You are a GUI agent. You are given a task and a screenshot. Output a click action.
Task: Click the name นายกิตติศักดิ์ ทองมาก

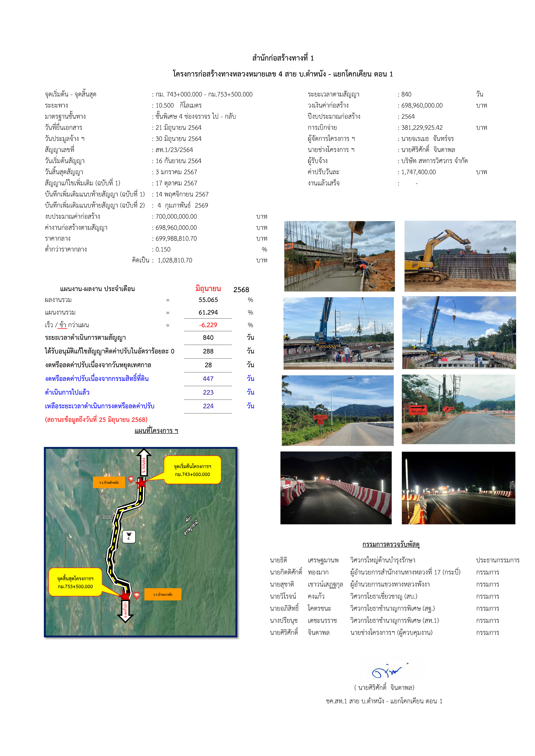[299, 572]
